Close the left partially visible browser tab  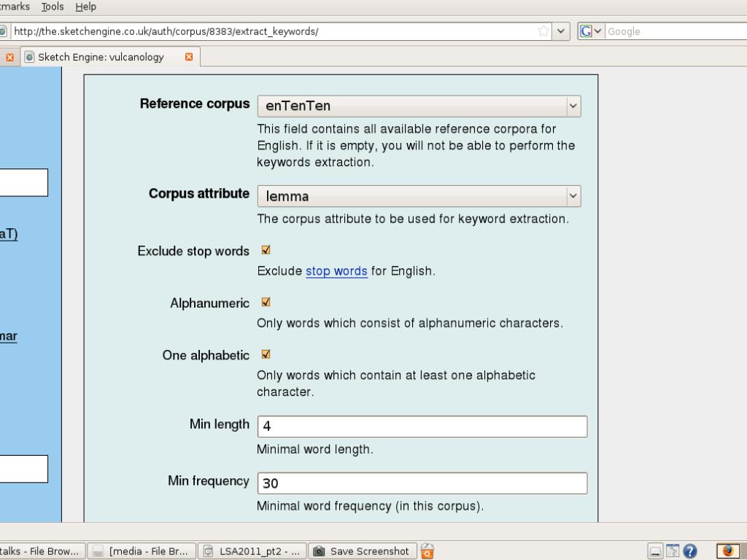tap(9, 57)
